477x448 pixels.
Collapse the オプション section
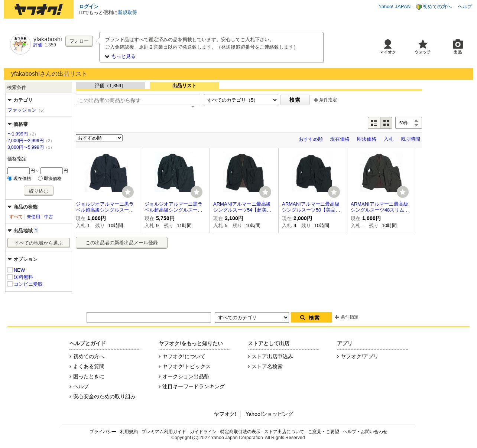(23, 259)
